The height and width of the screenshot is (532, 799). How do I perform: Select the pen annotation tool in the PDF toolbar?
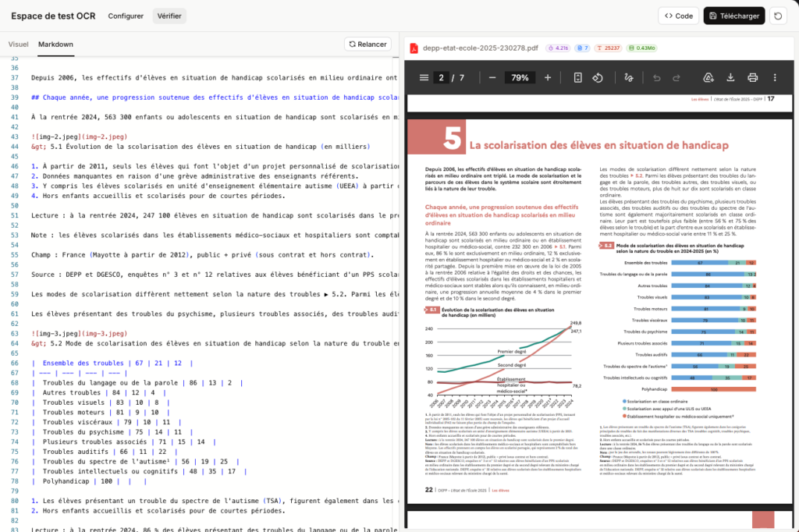click(627, 77)
